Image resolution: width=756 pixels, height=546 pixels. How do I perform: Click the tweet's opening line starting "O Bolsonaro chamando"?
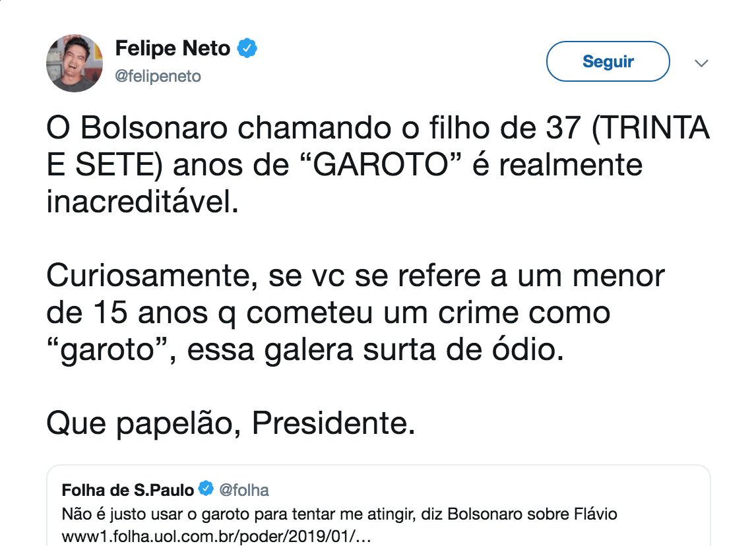point(317,129)
